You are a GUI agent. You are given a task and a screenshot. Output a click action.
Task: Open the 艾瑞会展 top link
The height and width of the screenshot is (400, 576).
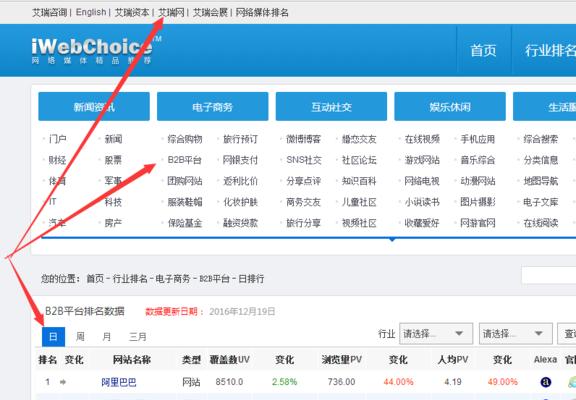210,12
